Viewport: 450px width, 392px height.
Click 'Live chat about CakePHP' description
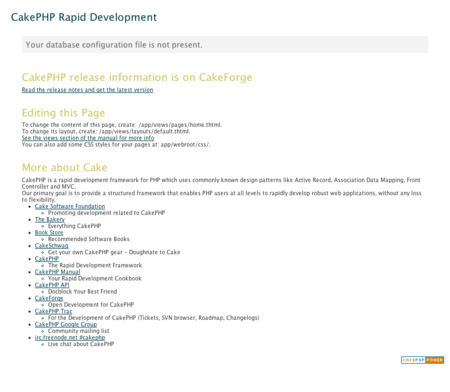coord(81,344)
